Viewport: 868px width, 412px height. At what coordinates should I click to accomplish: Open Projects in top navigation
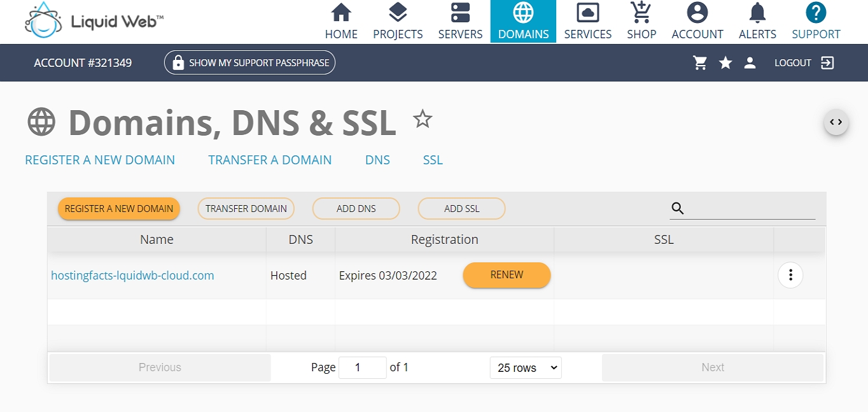click(398, 22)
